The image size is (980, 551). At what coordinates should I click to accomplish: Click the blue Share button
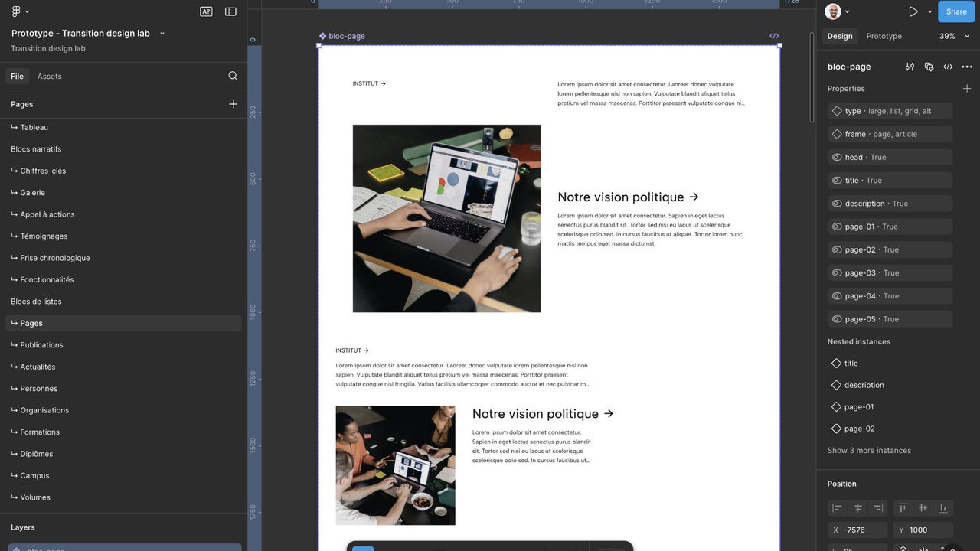(x=956, y=11)
